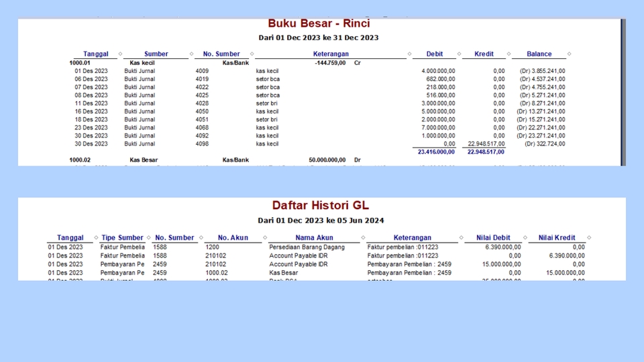Click account number '1200'
The image size is (644, 362).
click(x=213, y=247)
